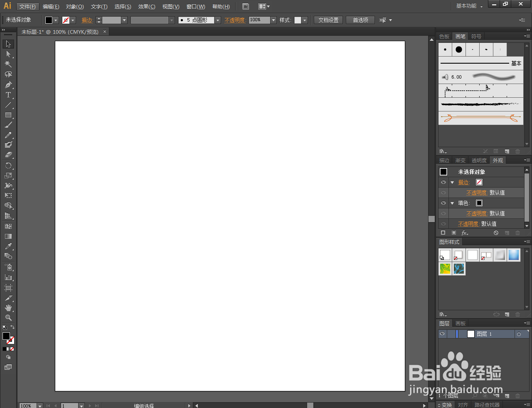Open the 编辑(E) menu
This screenshot has height=408, width=532.
pos(51,7)
